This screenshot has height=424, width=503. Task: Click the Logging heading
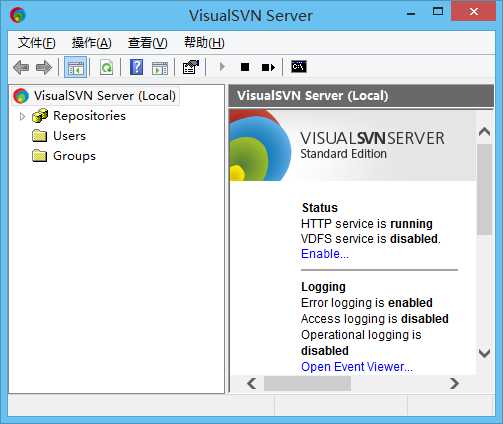[323, 287]
